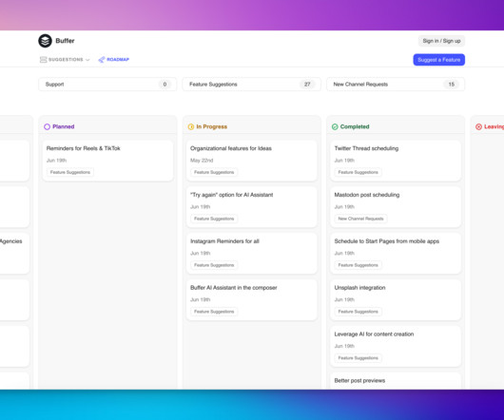The image size is (504, 420).
Task: Open the Suggestions menu
Action: tap(65, 60)
